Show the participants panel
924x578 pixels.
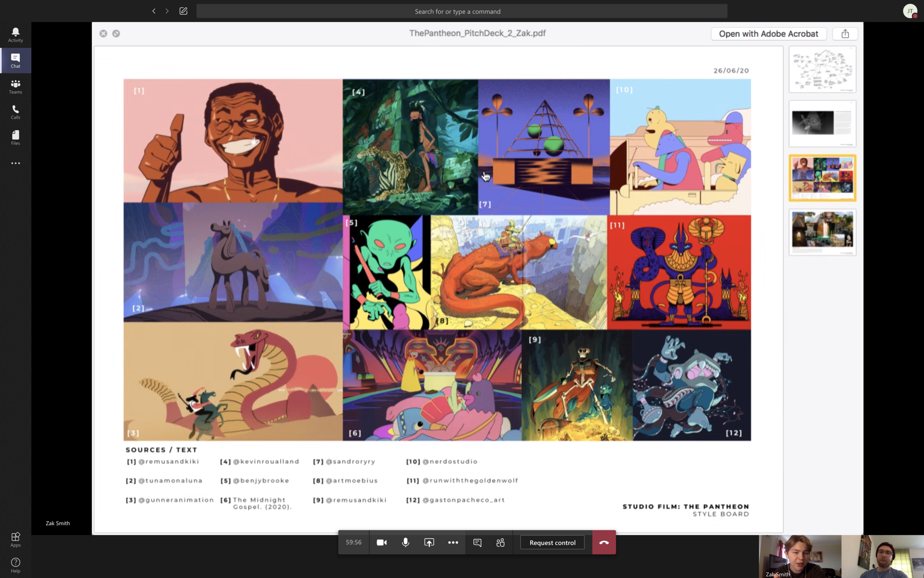pyautogui.click(x=500, y=542)
